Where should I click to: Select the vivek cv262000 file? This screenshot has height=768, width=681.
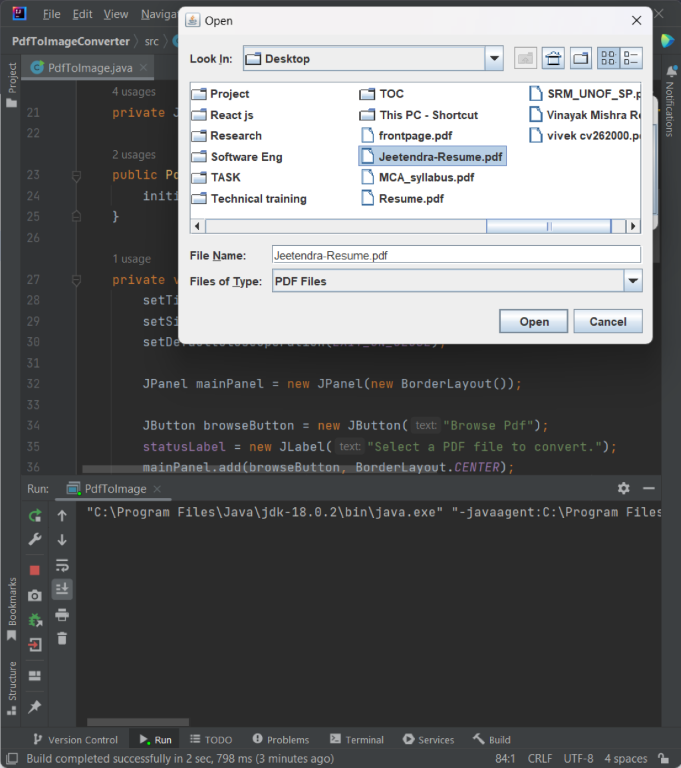point(585,136)
